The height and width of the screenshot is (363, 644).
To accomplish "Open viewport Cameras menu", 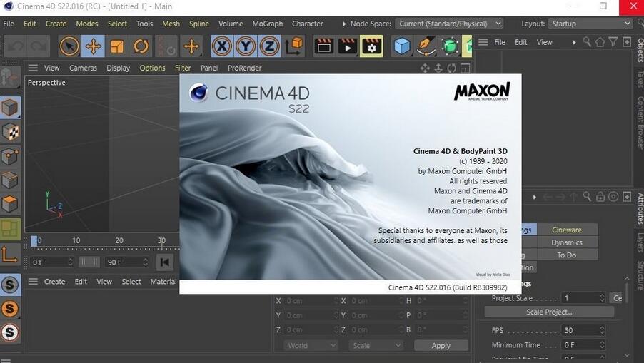I will [83, 68].
